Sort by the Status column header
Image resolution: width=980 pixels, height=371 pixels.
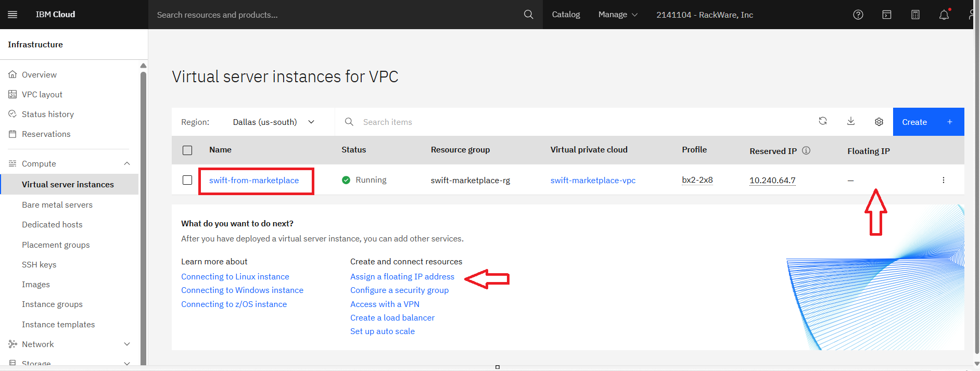(354, 150)
